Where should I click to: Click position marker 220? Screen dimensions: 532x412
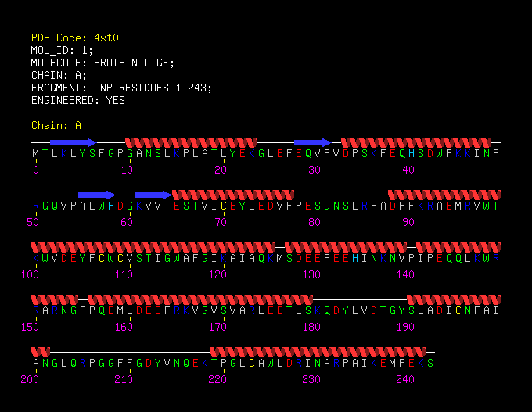[x=217, y=379]
